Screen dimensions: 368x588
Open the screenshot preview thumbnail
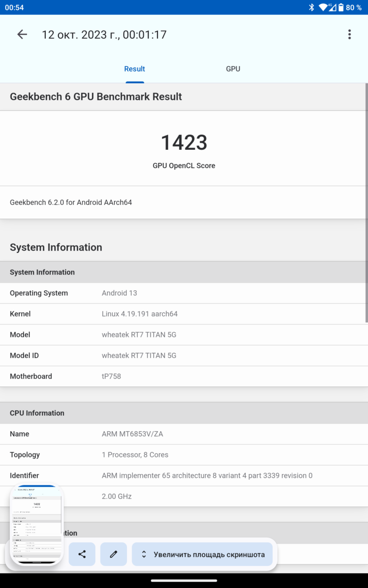(x=36, y=525)
